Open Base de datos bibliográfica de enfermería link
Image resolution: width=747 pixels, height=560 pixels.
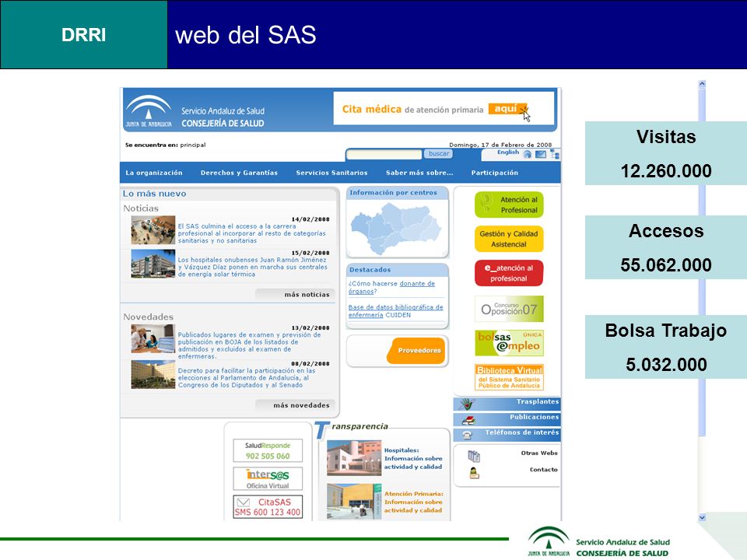(395, 311)
